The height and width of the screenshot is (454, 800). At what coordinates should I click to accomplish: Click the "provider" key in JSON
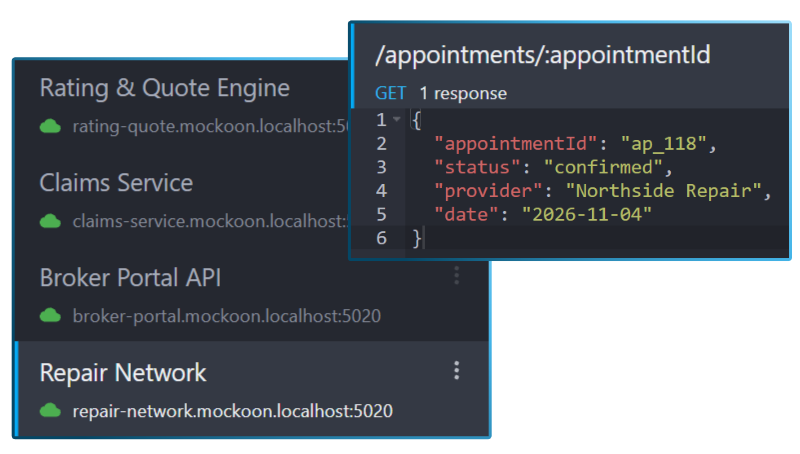pos(488,191)
